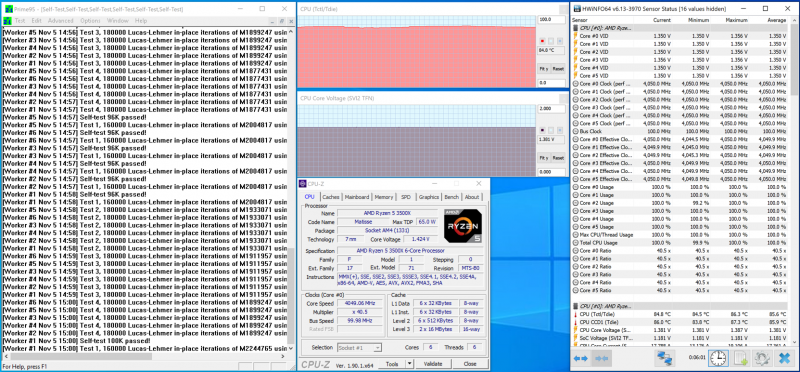Click HWiNFO Minimum column header

tap(698, 20)
